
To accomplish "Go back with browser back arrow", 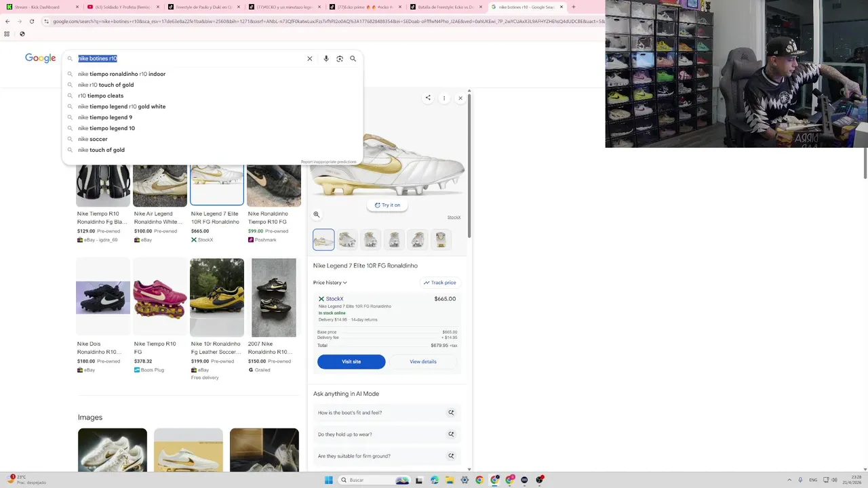I will click(7, 21).
